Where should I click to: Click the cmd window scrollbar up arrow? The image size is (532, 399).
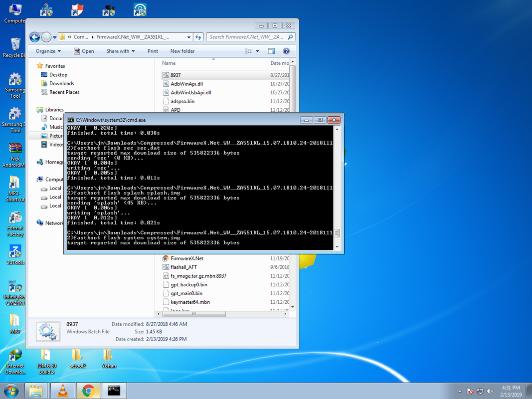pos(337,129)
